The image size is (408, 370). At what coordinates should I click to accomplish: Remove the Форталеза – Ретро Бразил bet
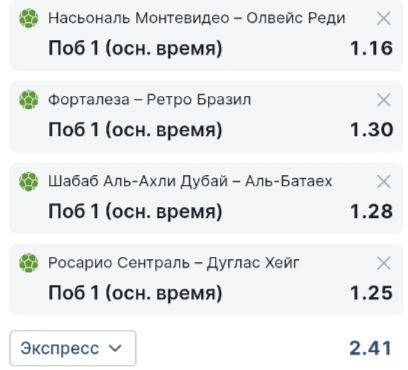(384, 100)
